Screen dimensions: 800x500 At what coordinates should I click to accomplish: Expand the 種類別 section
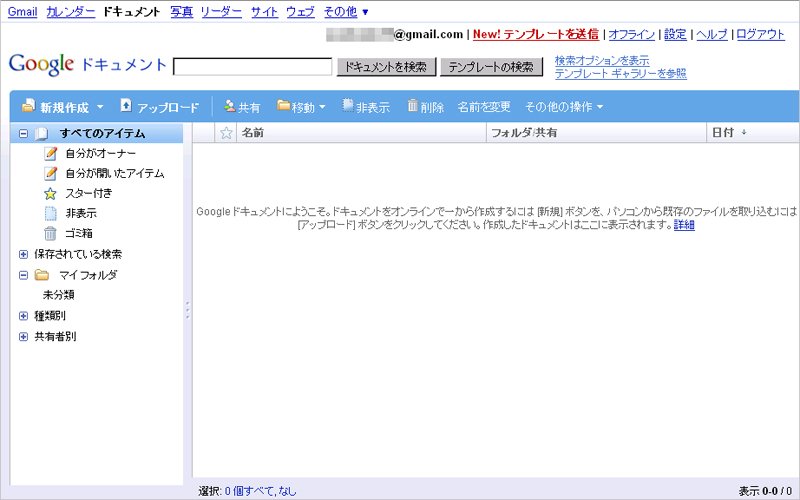(23, 316)
